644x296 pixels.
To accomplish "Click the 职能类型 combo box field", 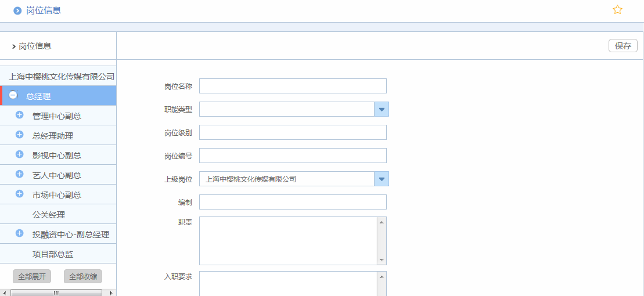I will 287,109.
